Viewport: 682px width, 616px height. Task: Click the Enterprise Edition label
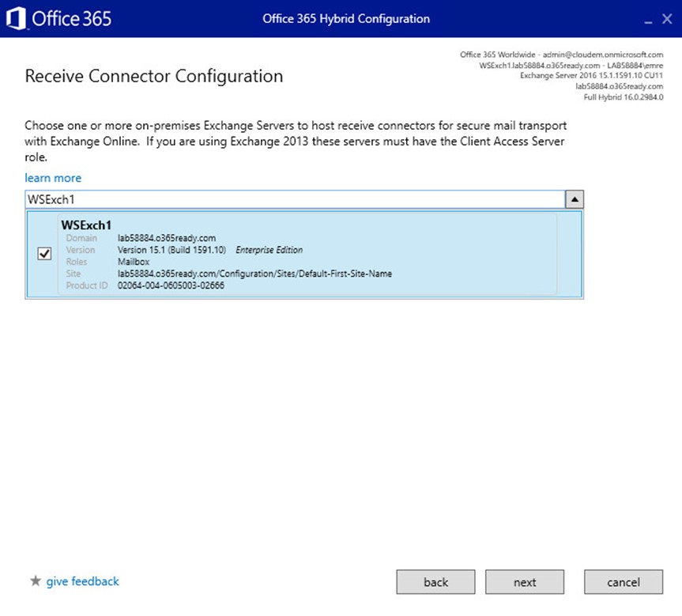269,250
